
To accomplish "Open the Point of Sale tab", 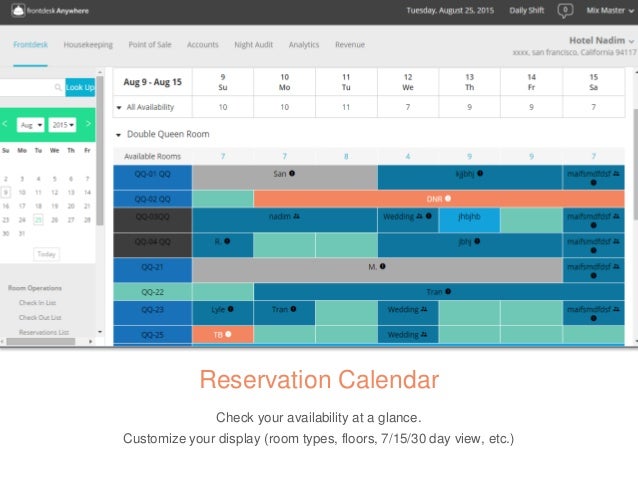I will click(x=150, y=44).
